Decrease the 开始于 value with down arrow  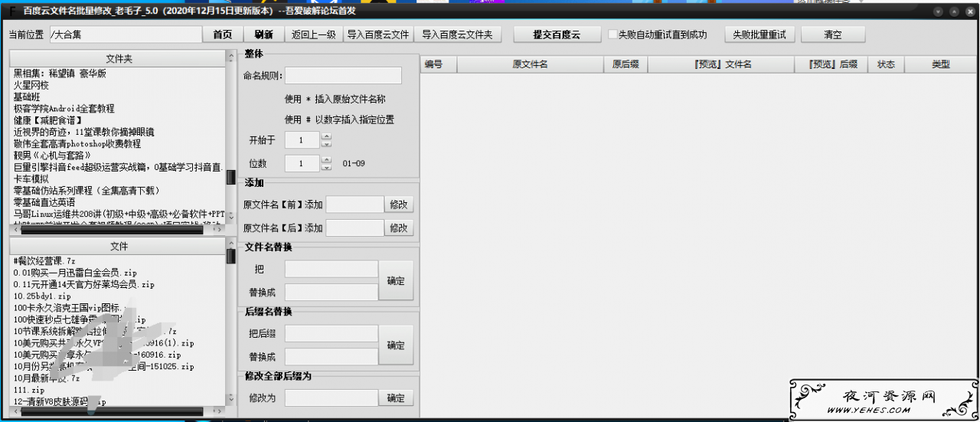coord(327,143)
